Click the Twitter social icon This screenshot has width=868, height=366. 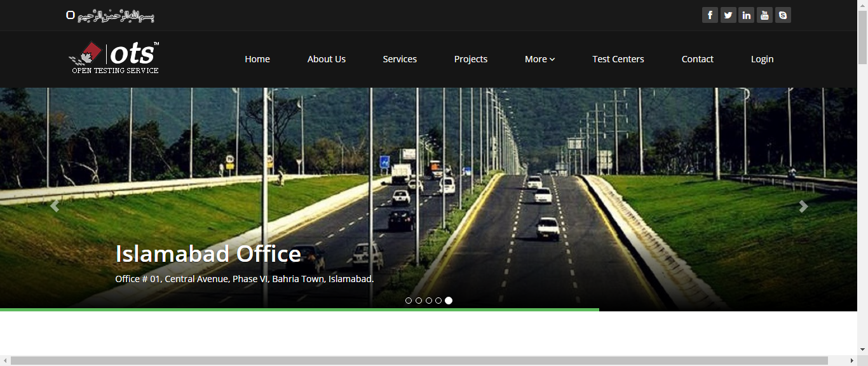coord(728,15)
